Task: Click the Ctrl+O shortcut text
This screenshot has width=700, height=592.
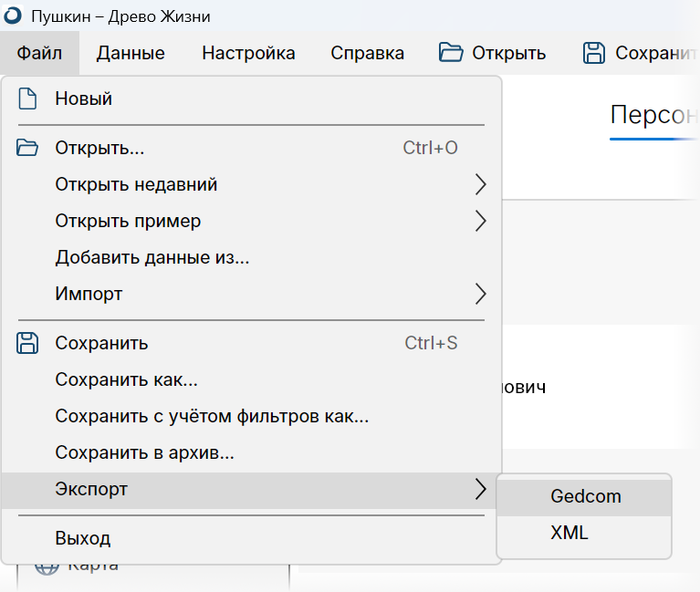Action: pos(431,148)
